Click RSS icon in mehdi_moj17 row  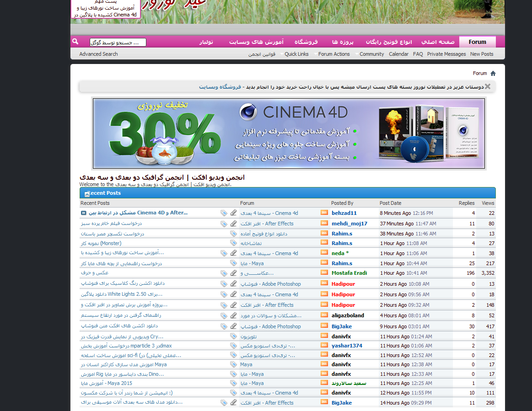(x=324, y=223)
